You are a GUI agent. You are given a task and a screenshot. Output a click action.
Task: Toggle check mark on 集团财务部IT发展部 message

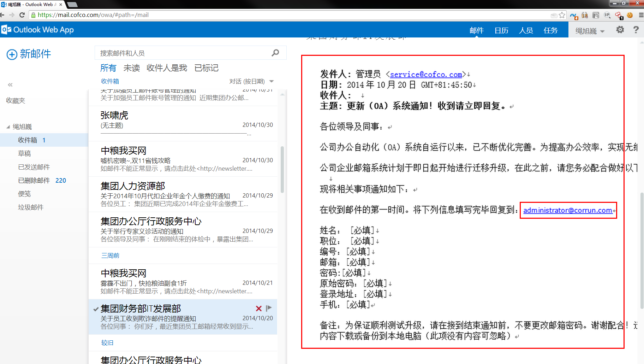(96, 309)
